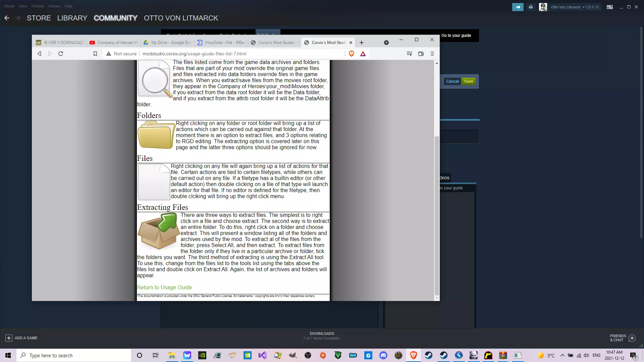Open the browser hamburger menu
Image resolution: width=644 pixels, height=362 pixels.
coord(432,54)
